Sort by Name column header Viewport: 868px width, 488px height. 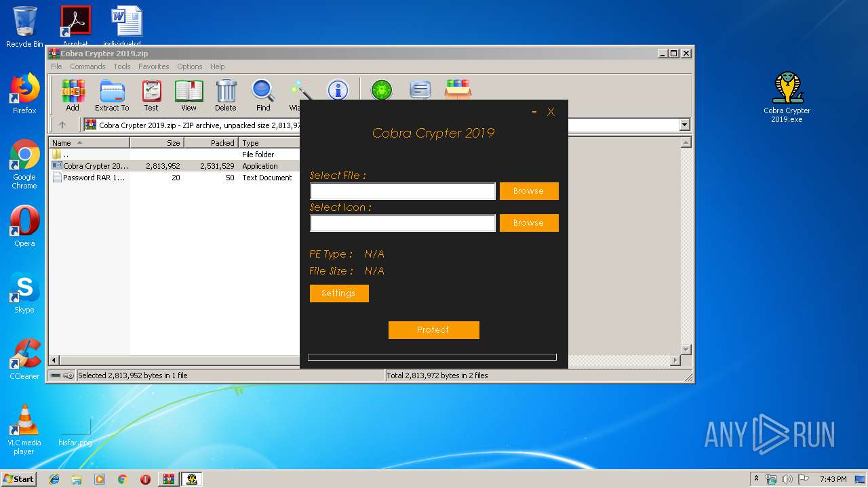tap(90, 143)
